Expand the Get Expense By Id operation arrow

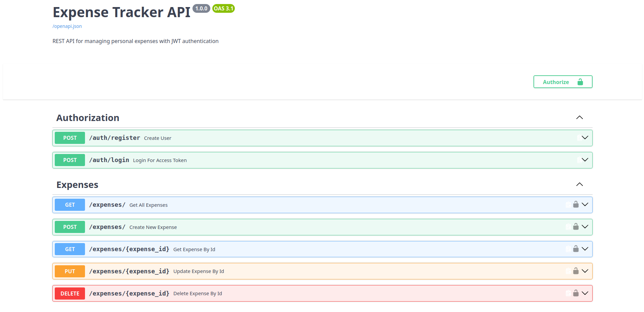click(585, 249)
